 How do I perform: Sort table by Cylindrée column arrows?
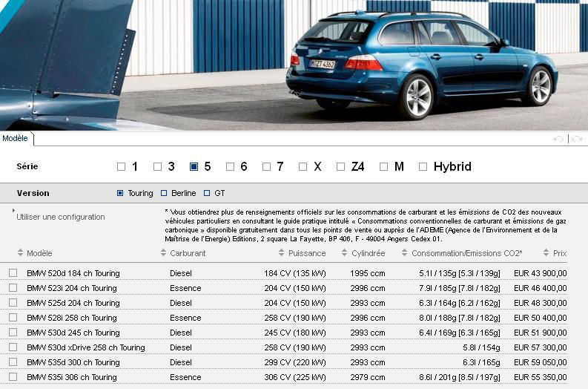pos(345,252)
